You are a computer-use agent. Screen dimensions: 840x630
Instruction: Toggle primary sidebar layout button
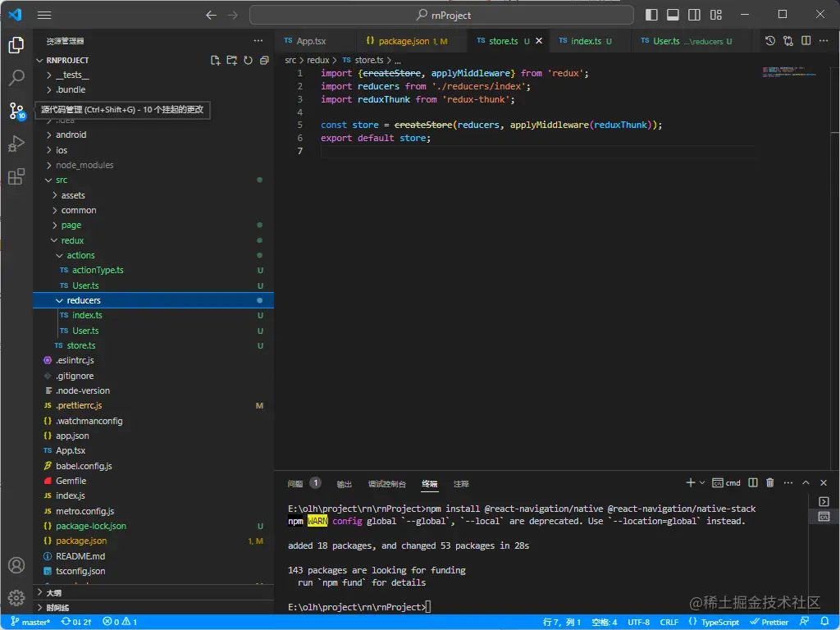pyautogui.click(x=651, y=15)
